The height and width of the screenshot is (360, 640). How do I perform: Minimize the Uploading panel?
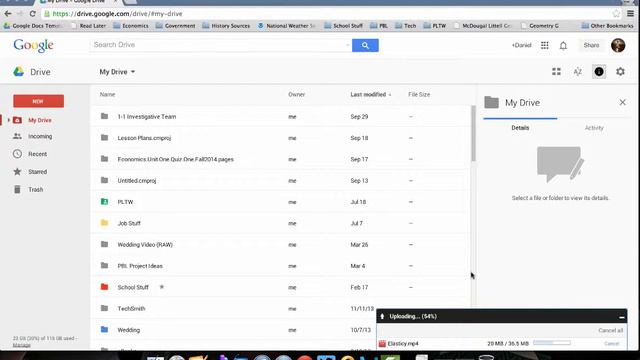point(621,317)
